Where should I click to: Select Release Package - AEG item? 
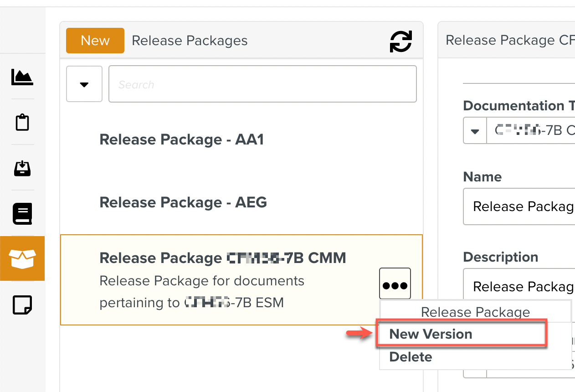click(183, 202)
